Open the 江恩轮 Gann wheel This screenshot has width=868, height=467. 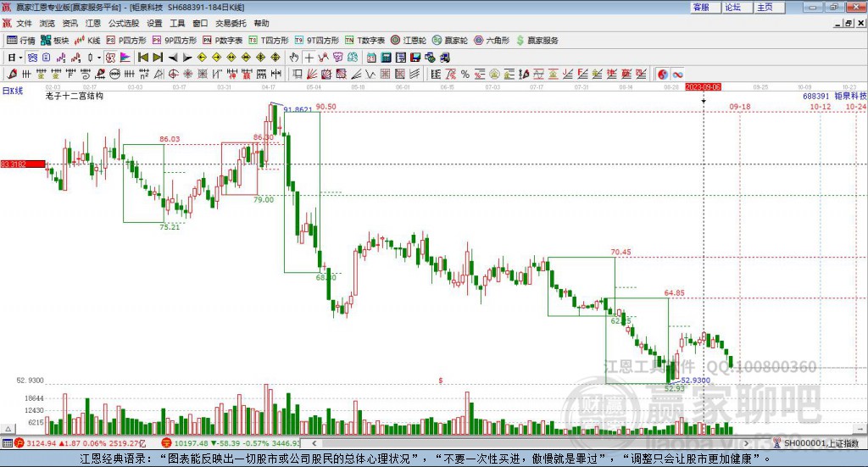(409, 41)
